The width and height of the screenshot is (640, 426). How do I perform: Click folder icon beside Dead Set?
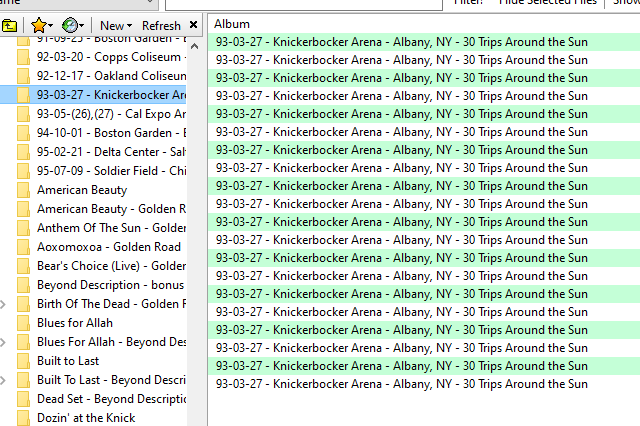click(23, 399)
